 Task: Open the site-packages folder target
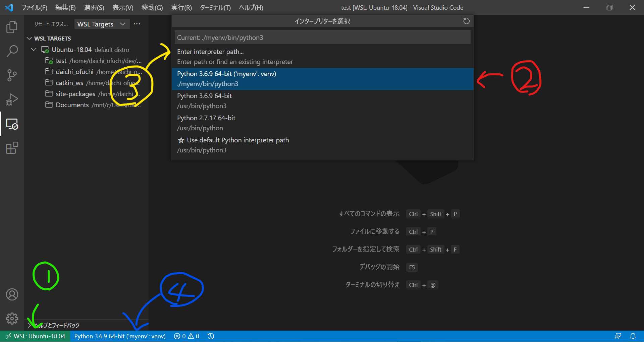pos(87,94)
